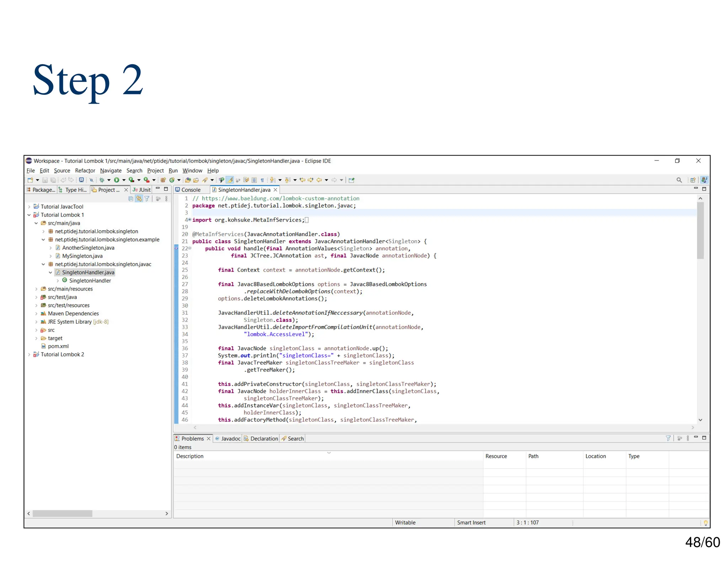Click the green Run button
Viewport: 728px width, 562px height.
(x=117, y=180)
